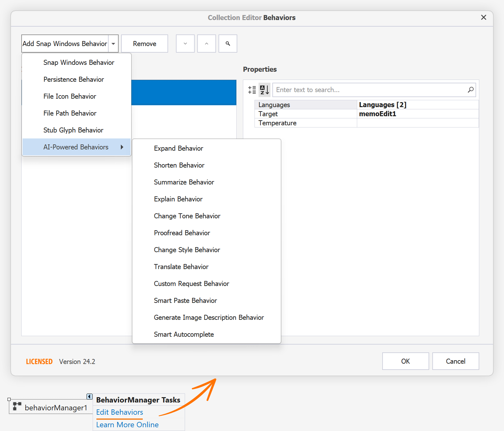This screenshot has width=504, height=431.
Task: Open the smart tag glyph on behaviorManager1
Action: click(x=90, y=397)
